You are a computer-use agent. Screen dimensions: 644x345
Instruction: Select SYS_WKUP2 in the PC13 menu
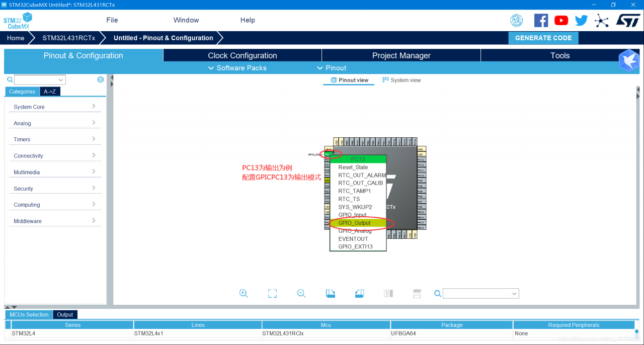point(358,207)
